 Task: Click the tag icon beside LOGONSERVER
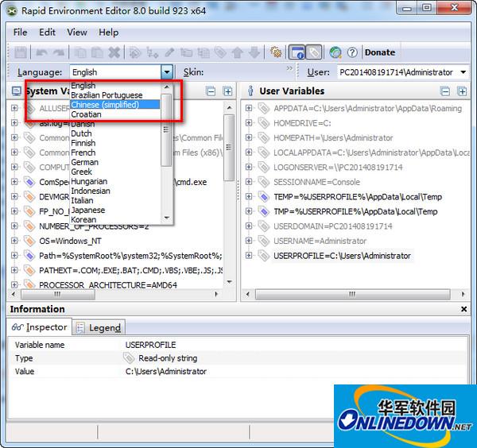pos(263,167)
